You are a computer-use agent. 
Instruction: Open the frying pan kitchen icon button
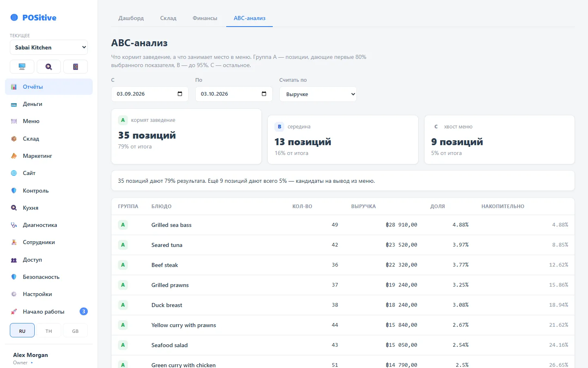pyautogui.click(x=49, y=67)
